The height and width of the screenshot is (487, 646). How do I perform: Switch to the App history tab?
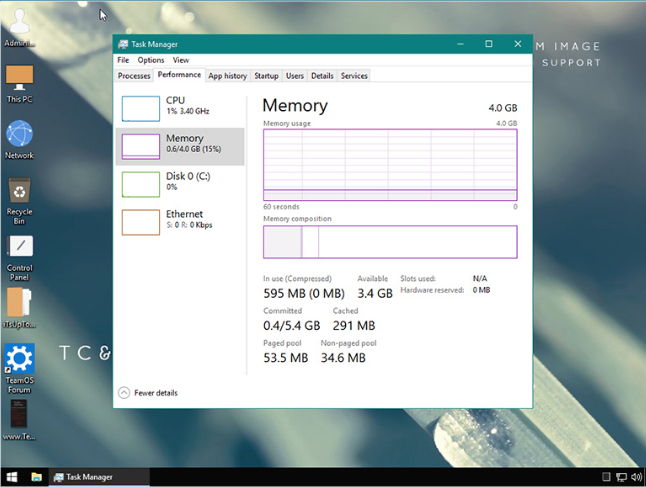pyautogui.click(x=227, y=76)
